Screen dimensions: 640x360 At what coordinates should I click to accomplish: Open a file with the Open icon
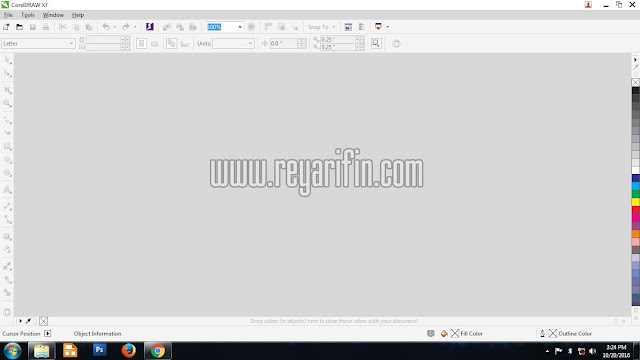(x=19, y=27)
